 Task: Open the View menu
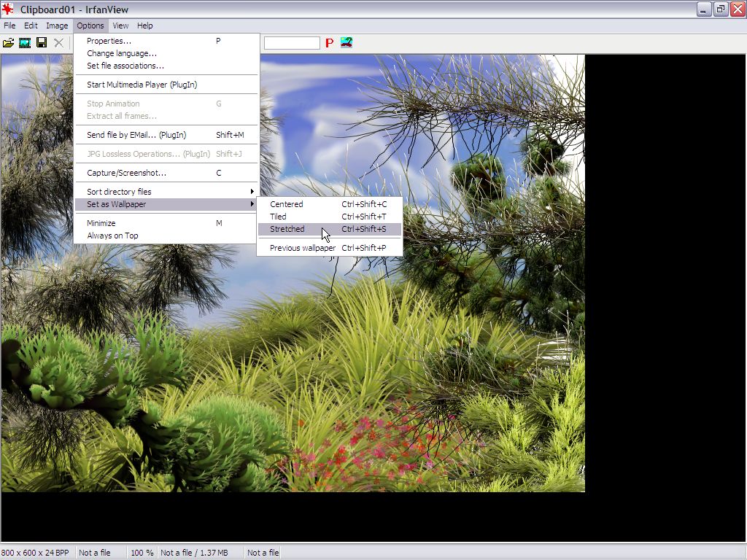tap(120, 26)
